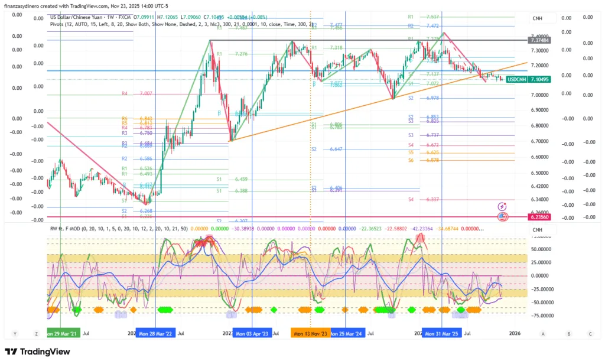Click the B scale button at bottom right
The height and width of the screenshot is (364, 605).
[568, 333]
